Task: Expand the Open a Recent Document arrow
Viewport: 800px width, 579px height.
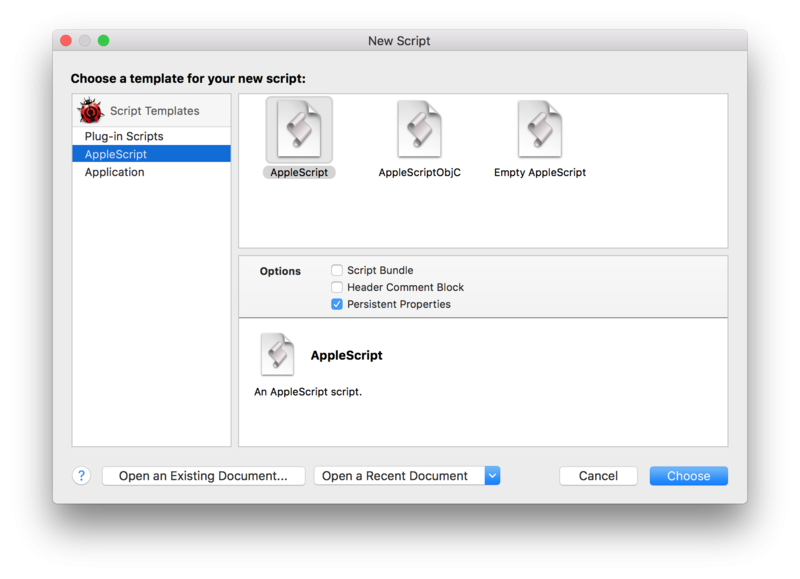Action: pyautogui.click(x=492, y=475)
